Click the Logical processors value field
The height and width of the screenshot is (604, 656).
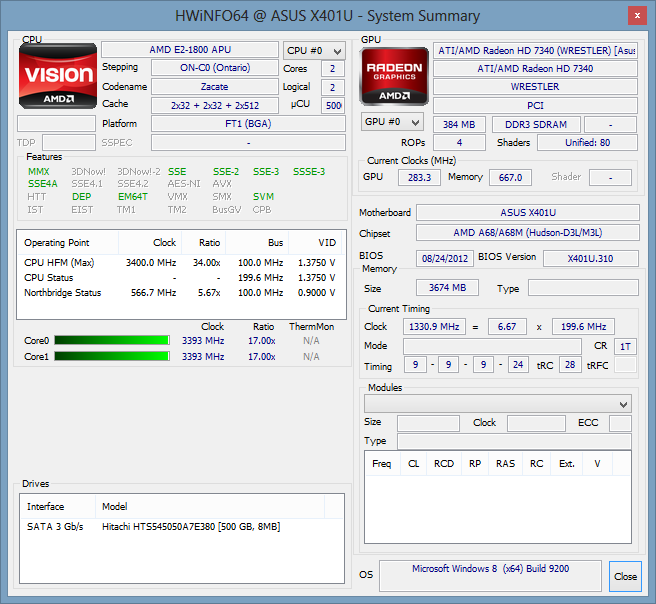coord(333,87)
